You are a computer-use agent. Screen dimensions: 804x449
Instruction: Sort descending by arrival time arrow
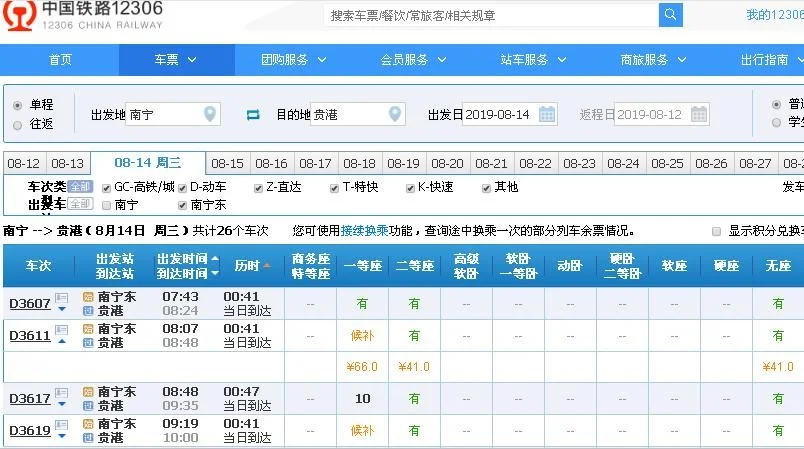coord(215,273)
